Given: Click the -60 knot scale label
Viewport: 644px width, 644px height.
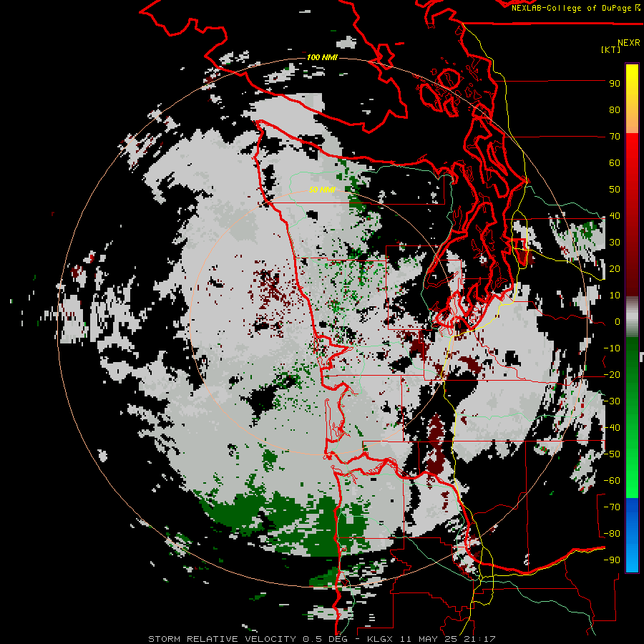Looking at the screenshot, I should tap(612, 481).
